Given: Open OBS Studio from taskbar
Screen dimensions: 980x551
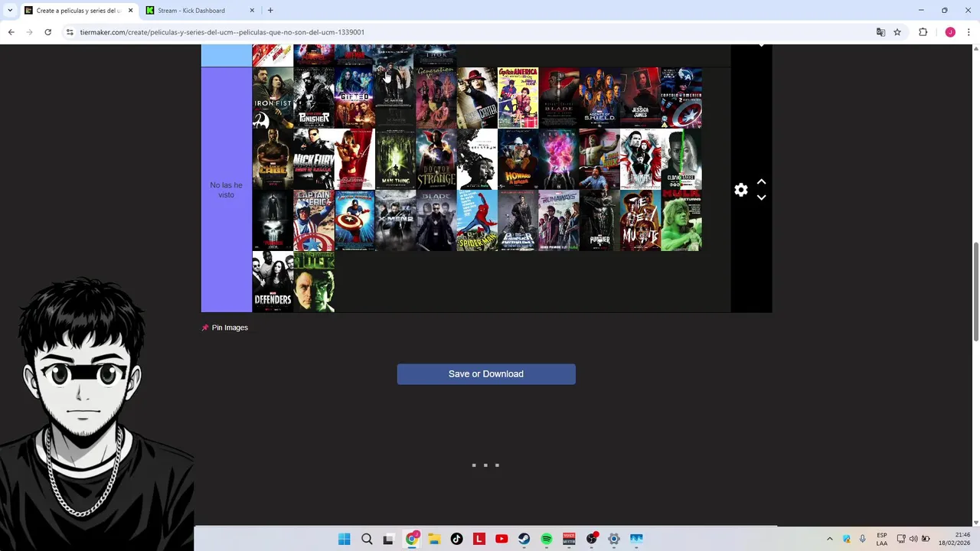Looking at the screenshot, I should click(591, 539).
